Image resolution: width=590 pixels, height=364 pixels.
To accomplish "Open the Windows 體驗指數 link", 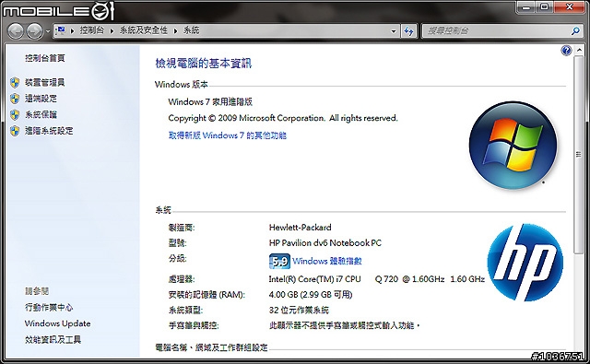I will coord(327,261).
